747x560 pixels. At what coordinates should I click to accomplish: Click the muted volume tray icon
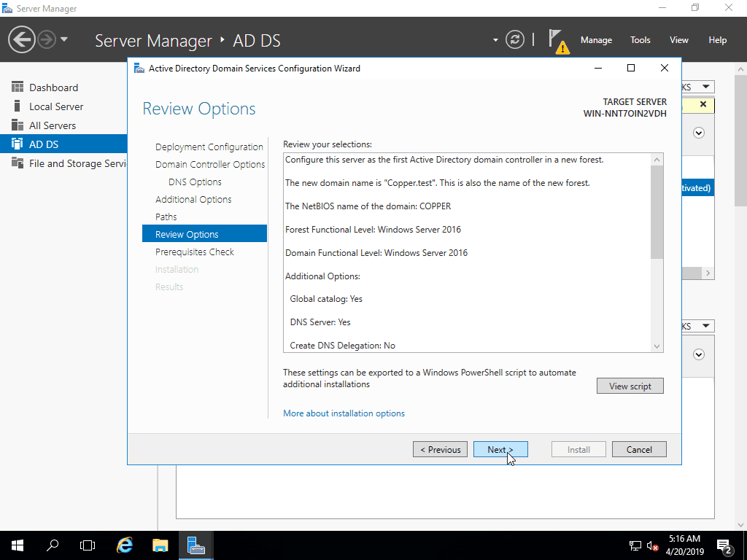(652, 545)
